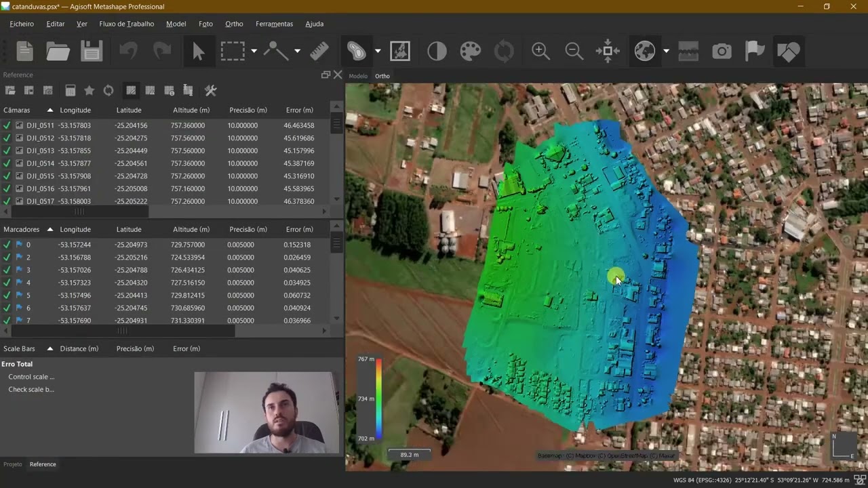
Task: Open the Editar menu
Action: tap(56, 24)
